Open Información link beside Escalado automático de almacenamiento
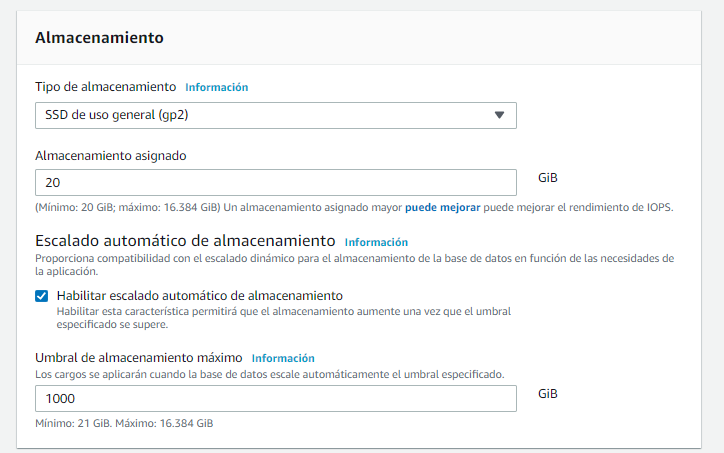This screenshot has width=724, height=453. (x=376, y=242)
